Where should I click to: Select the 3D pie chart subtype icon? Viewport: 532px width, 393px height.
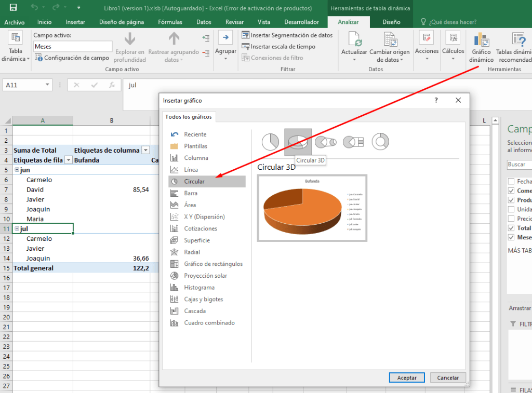(x=298, y=142)
